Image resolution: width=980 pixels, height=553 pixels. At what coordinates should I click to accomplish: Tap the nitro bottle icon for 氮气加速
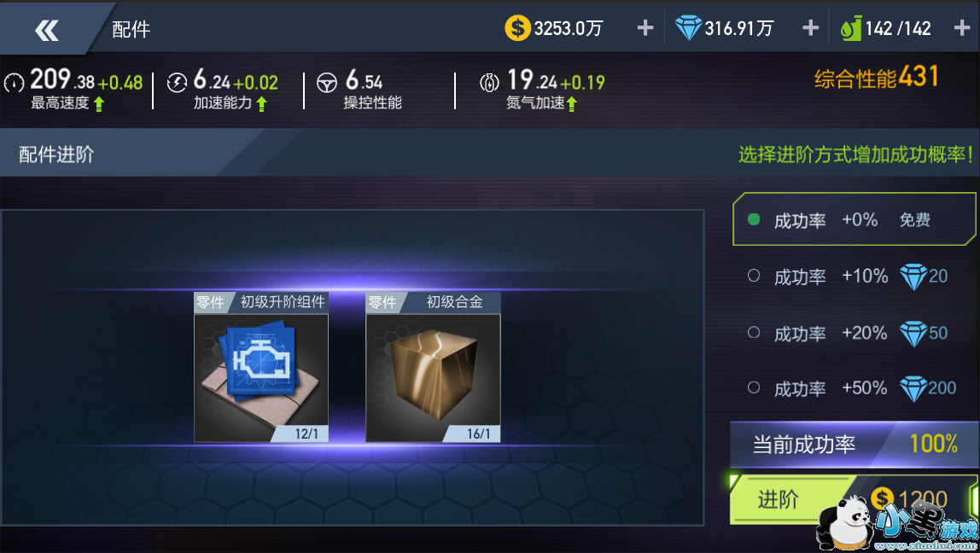tap(489, 83)
